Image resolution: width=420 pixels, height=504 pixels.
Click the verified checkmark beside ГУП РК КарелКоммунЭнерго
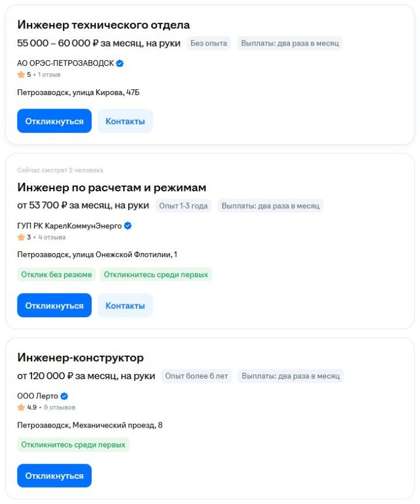[x=128, y=226]
